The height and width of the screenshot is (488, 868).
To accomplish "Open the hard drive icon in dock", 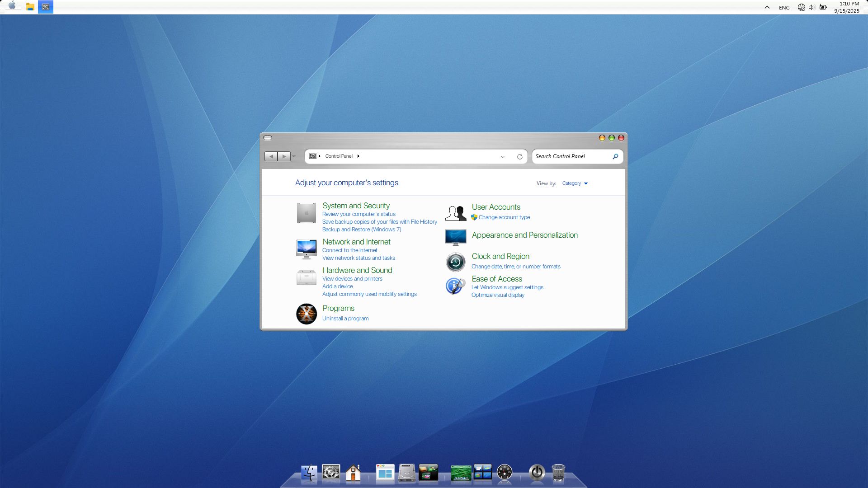I will (x=406, y=473).
